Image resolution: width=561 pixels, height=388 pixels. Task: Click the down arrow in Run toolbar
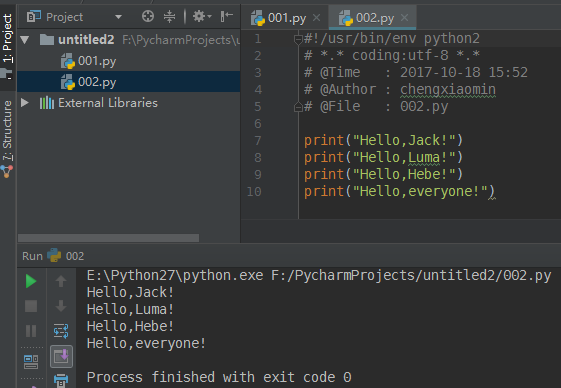pos(61,306)
